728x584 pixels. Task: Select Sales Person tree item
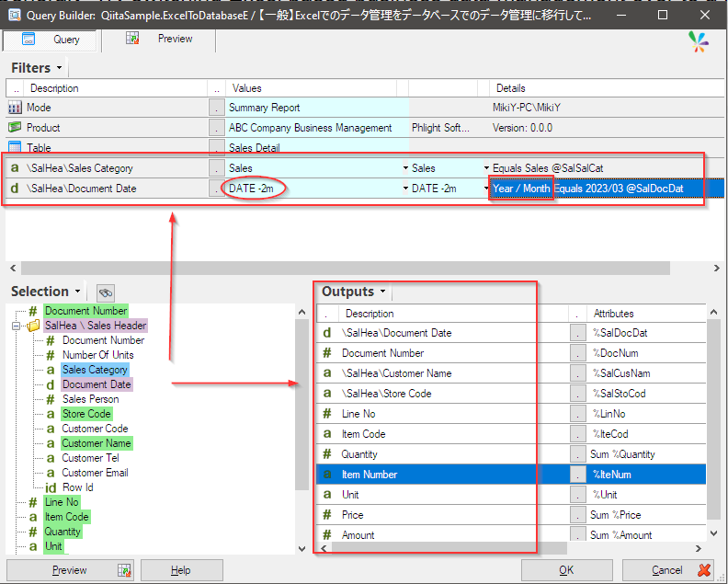point(90,399)
